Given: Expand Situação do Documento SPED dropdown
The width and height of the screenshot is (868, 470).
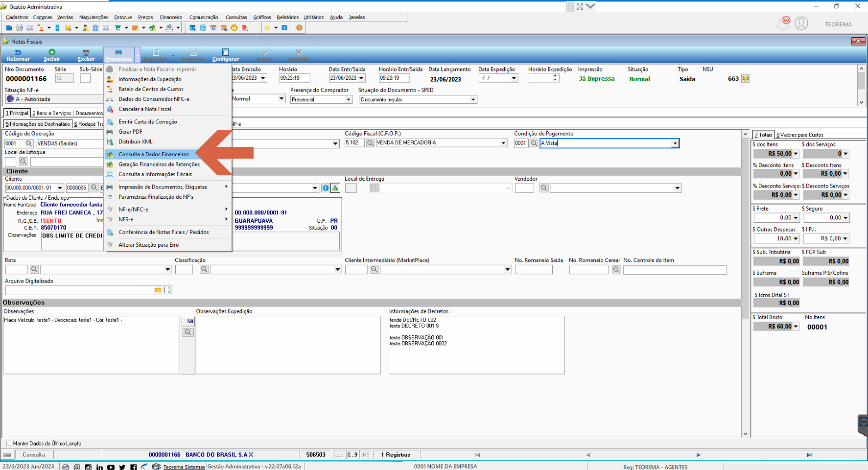Looking at the screenshot, I should [x=473, y=99].
